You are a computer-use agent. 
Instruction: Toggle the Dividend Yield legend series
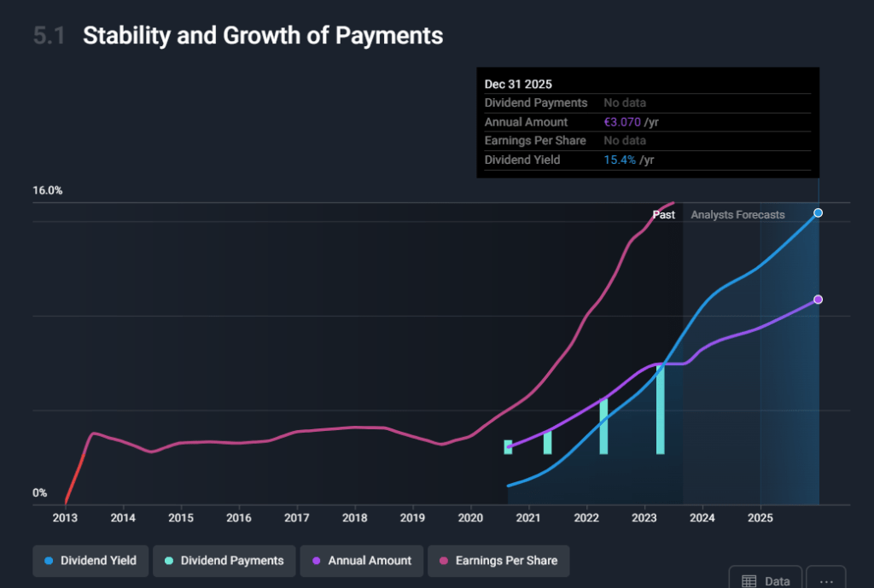[90, 561]
